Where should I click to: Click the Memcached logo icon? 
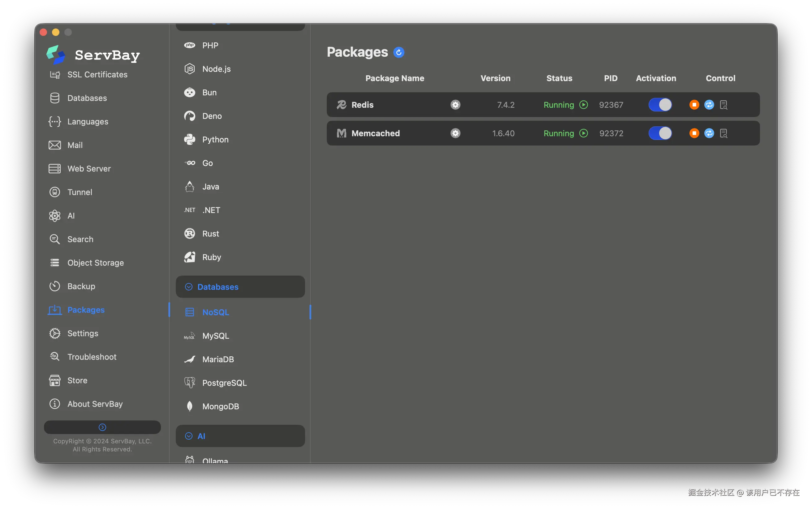(341, 133)
